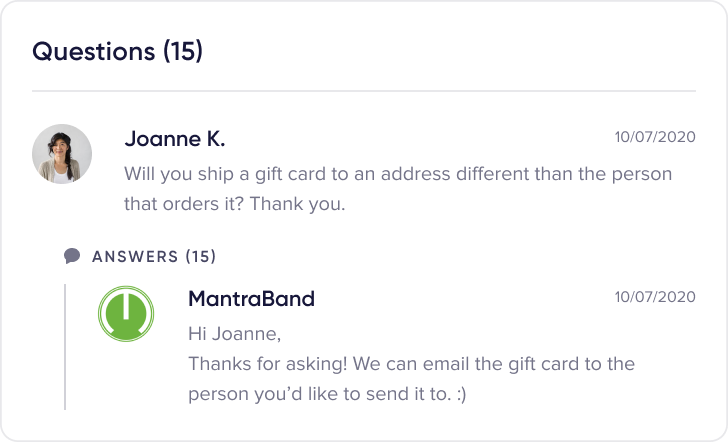This screenshot has width=728, height=442.
Task: Click the (15) count in Questions heading
Action: [x=183, y=52]
